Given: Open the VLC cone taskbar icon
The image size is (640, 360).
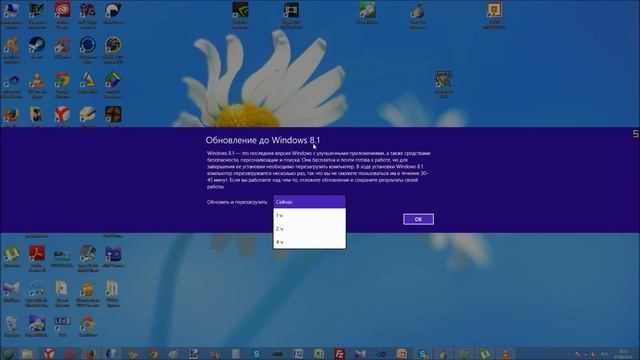Looking at the screenshot, I should pos(505,353).
